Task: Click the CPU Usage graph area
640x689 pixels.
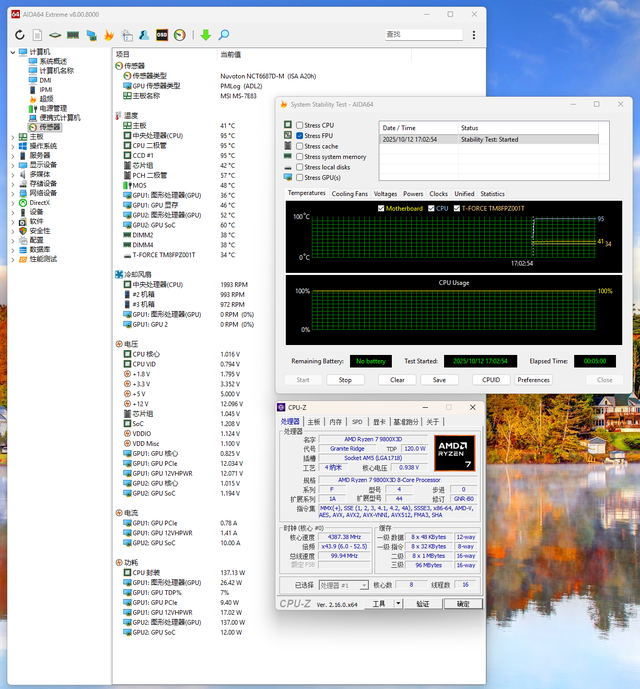Action: 453,312
